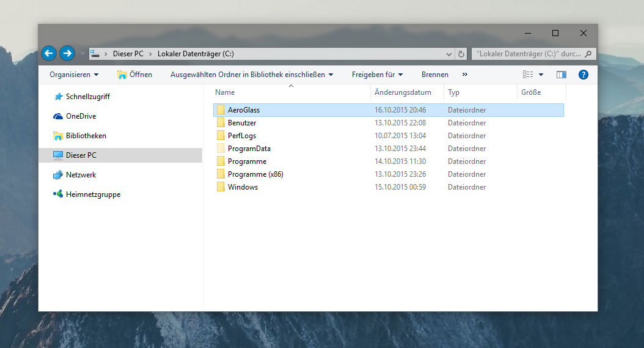Click Dateiordner type in ProgramData row
Image resolution: width=644 pixels, height=348 pixels.
467,149
